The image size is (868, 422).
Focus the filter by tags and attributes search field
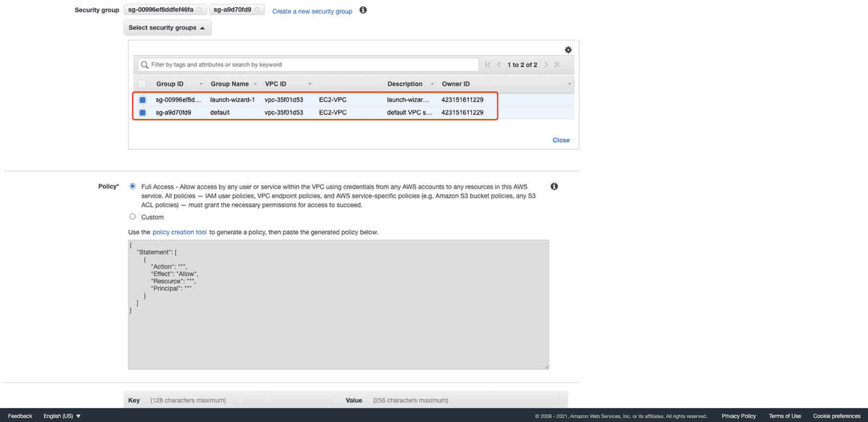[308, 65]
